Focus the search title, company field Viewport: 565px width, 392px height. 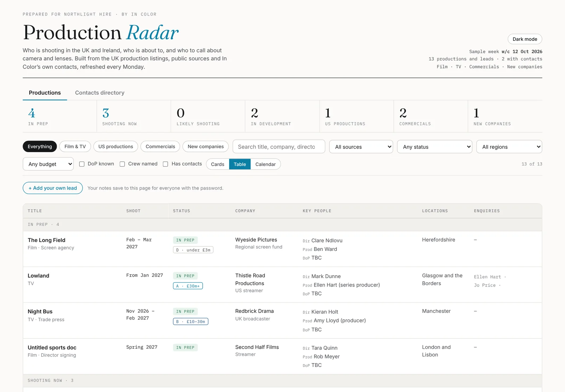click(279, 147)
